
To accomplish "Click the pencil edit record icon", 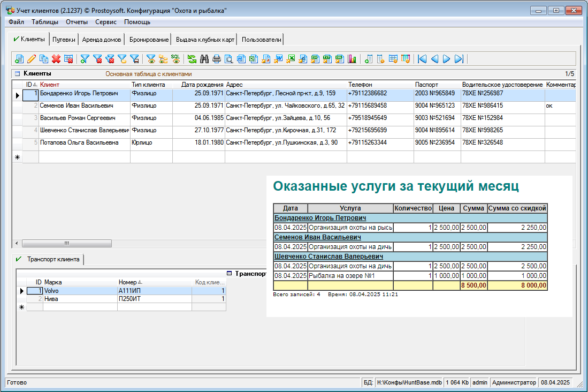I will [x=32, y=59].
